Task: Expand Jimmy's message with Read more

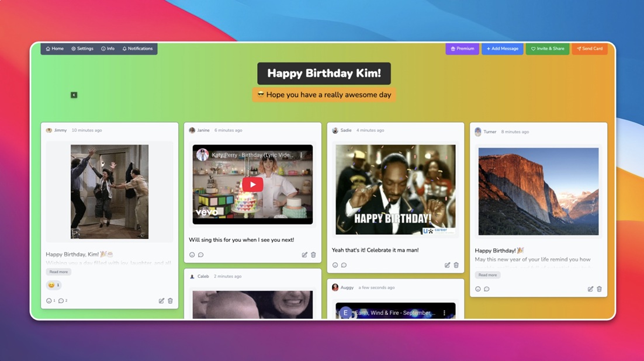Action: 58,272
